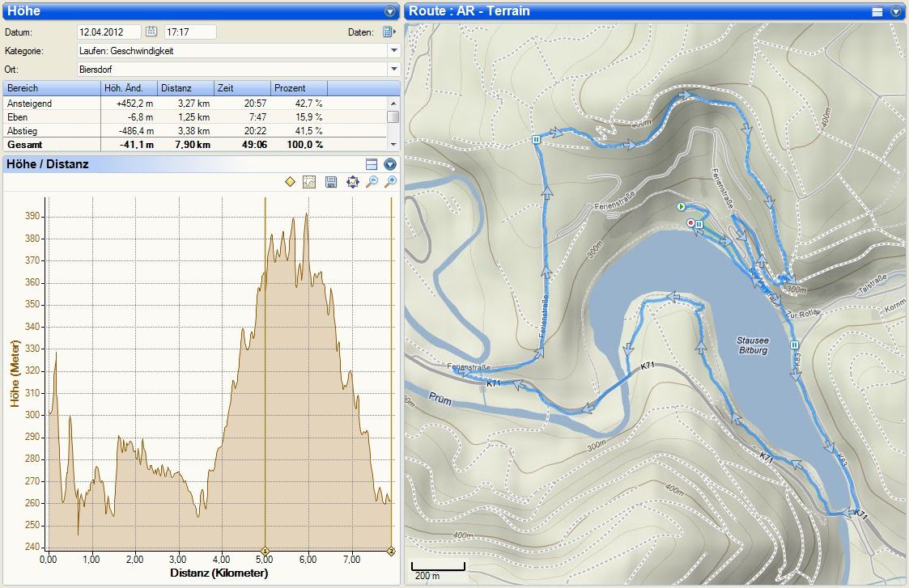Open the chart display settings icon
The image size is (909, 588).
pyautogui.click(x=309, y=183)
